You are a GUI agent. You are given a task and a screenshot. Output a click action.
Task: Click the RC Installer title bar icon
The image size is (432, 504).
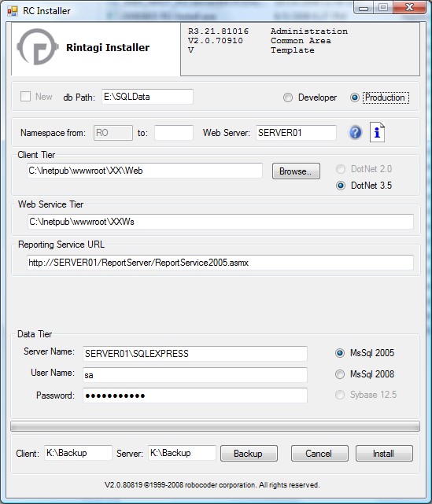[13, 11]
